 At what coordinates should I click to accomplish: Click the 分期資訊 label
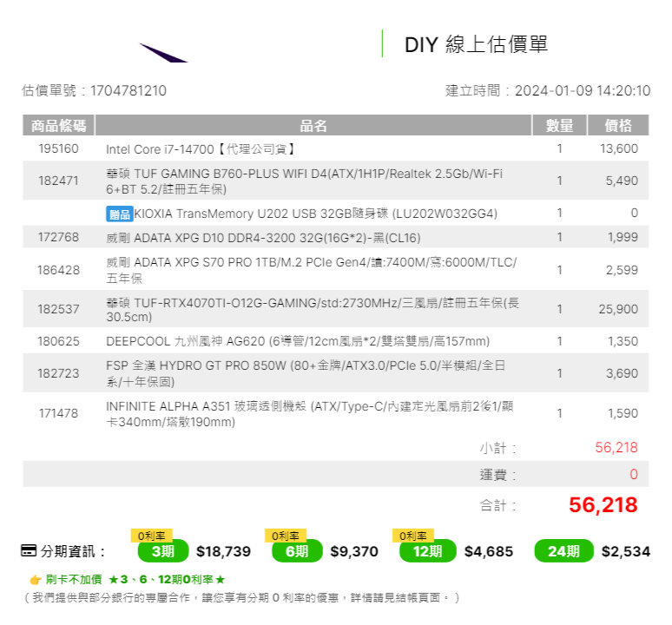[x=72, y=551]
